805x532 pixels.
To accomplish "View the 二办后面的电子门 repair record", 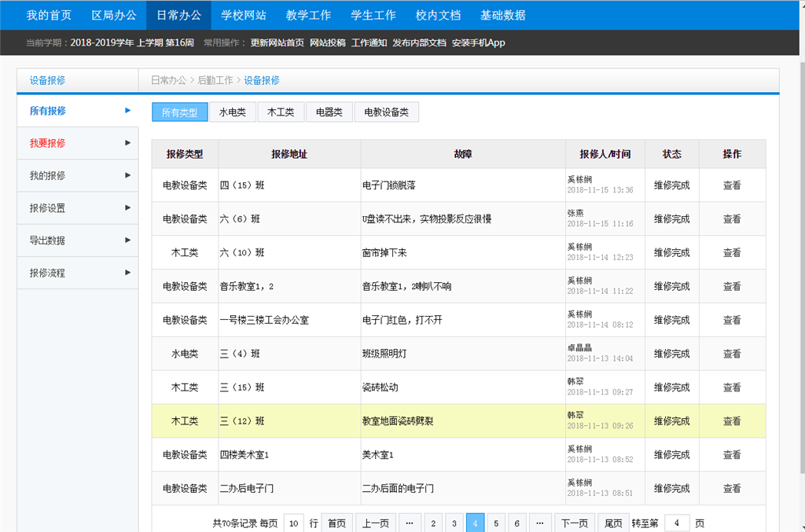I will [732, 489].
